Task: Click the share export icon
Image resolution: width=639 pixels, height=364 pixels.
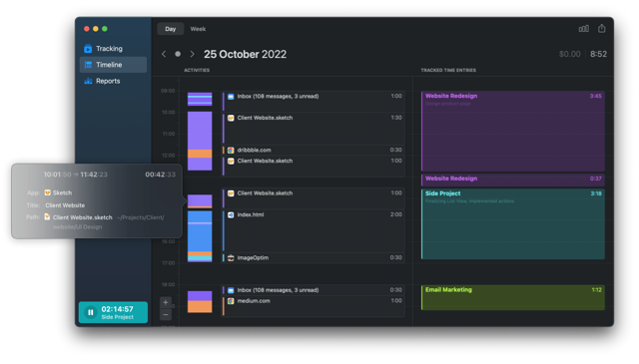Action: [x=601, y=29]
